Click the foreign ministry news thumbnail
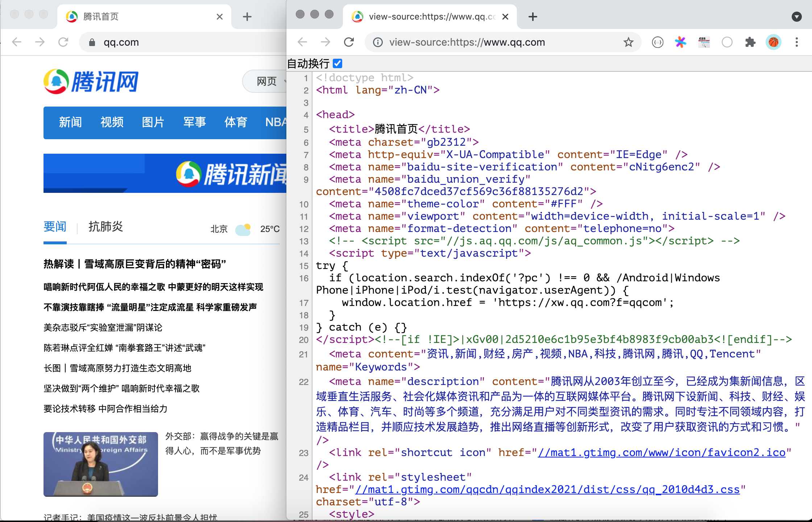The height and width of the screenshot is (522, 812). (x=100, y=464)
